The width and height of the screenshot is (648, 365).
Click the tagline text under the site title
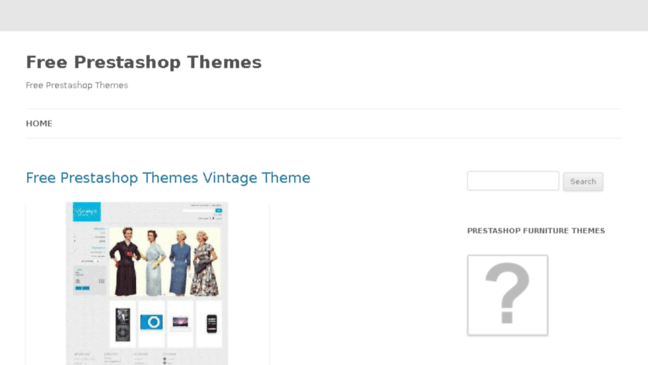(77, 85)
